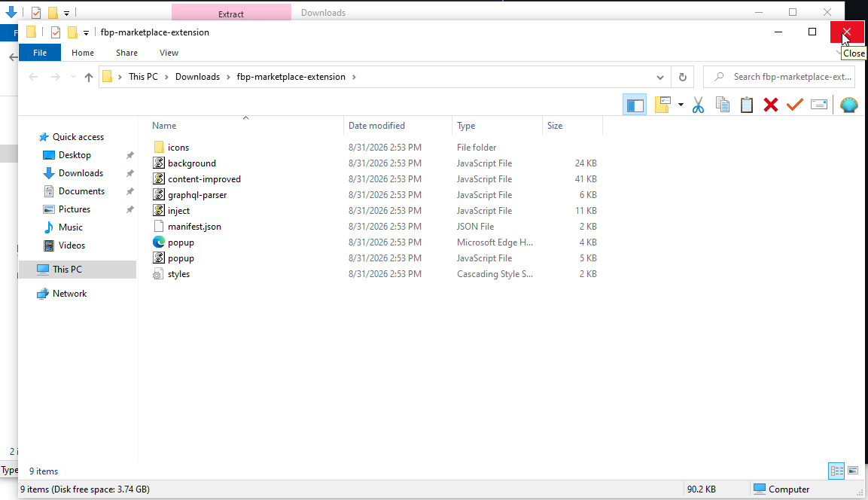Switch to Details view button in status bar

[836, 471]
